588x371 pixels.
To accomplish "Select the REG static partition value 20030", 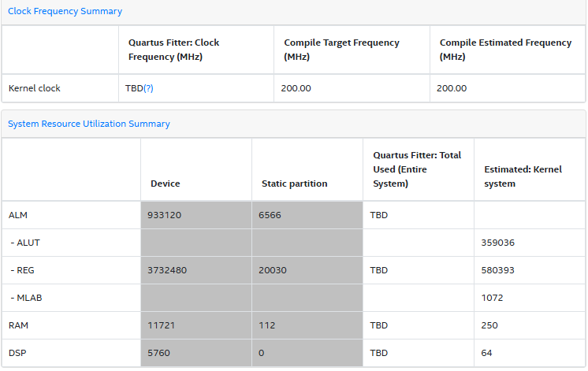I will 276,270.
